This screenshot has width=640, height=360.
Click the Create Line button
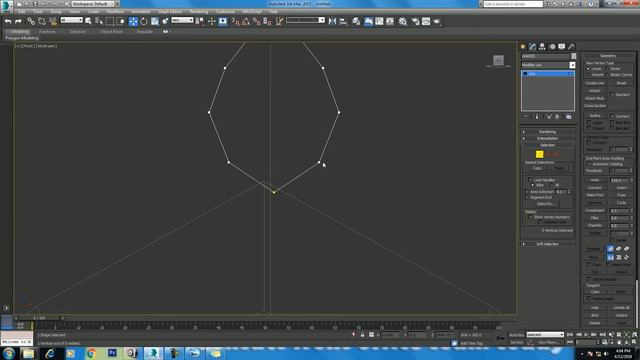tap(595, 83)
